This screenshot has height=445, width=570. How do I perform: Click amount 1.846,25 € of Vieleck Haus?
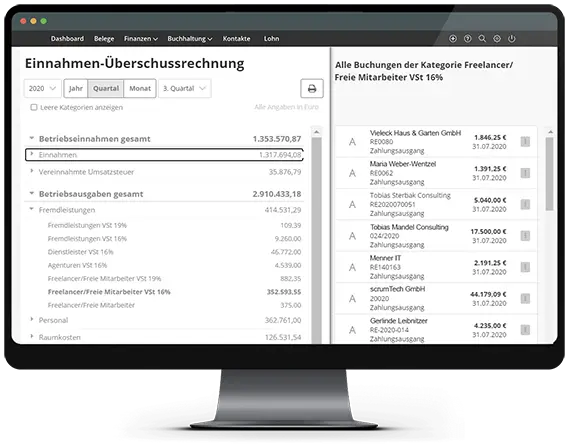(490, 137)
